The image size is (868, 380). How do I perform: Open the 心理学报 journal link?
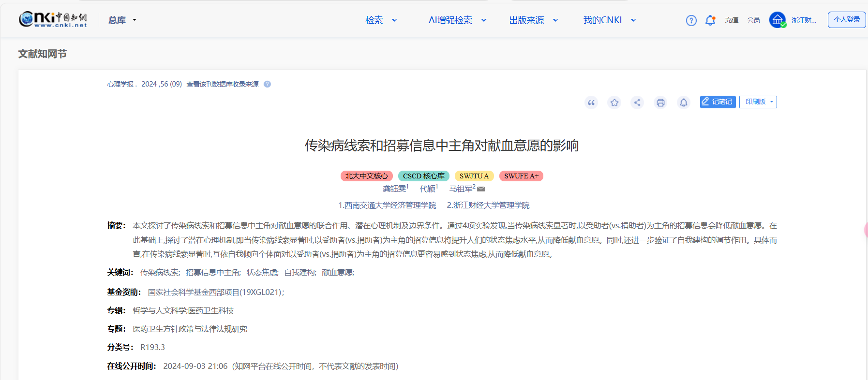120,84
